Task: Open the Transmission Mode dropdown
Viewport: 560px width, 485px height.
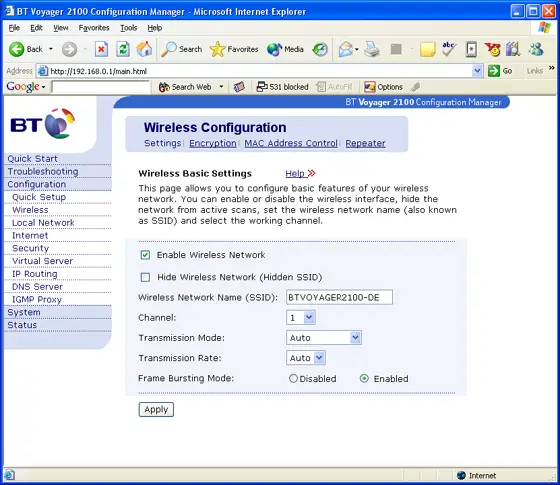Action: tap(324, 338)
